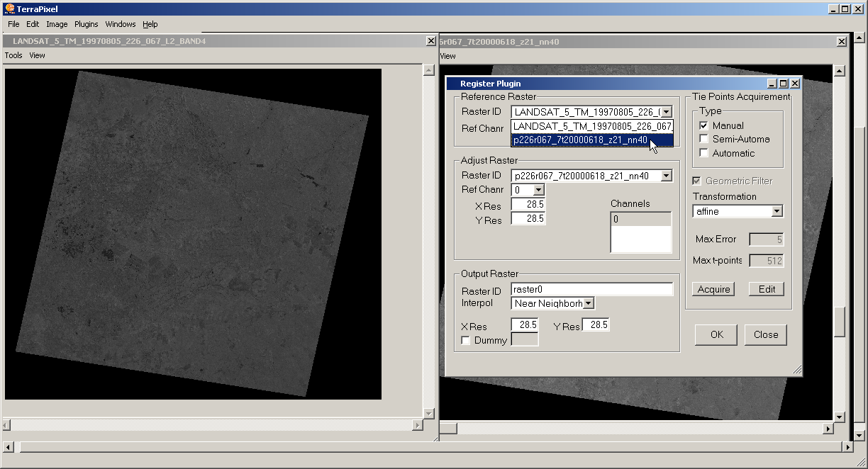This screenshot has width=868, height=469.
Task: Open the Tools menu in LANDSAT window
Action: tap(13, 55)
